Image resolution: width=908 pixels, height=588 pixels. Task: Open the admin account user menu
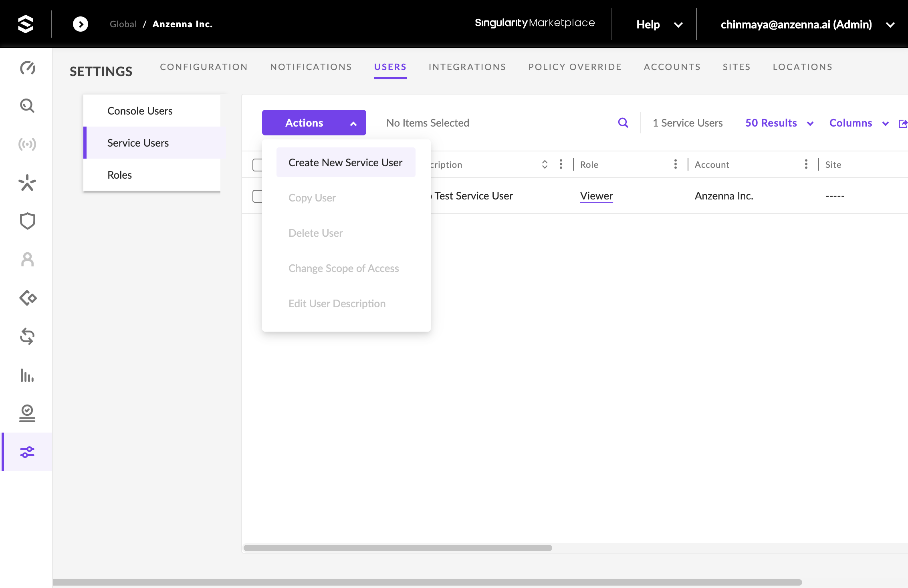point(807,24)
